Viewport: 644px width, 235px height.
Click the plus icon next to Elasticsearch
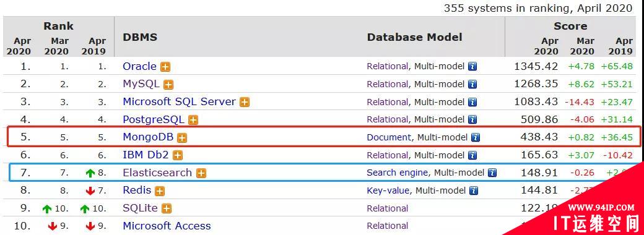(201, 173)
